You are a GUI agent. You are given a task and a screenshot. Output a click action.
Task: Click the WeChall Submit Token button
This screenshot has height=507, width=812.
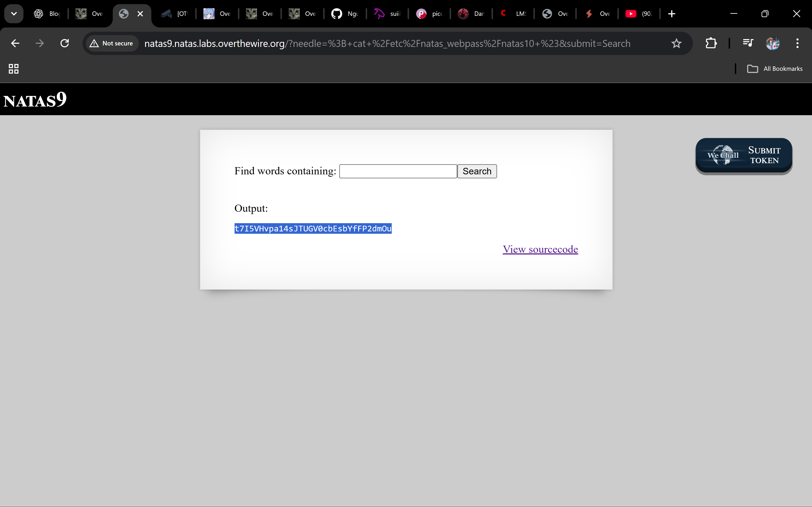744,156
